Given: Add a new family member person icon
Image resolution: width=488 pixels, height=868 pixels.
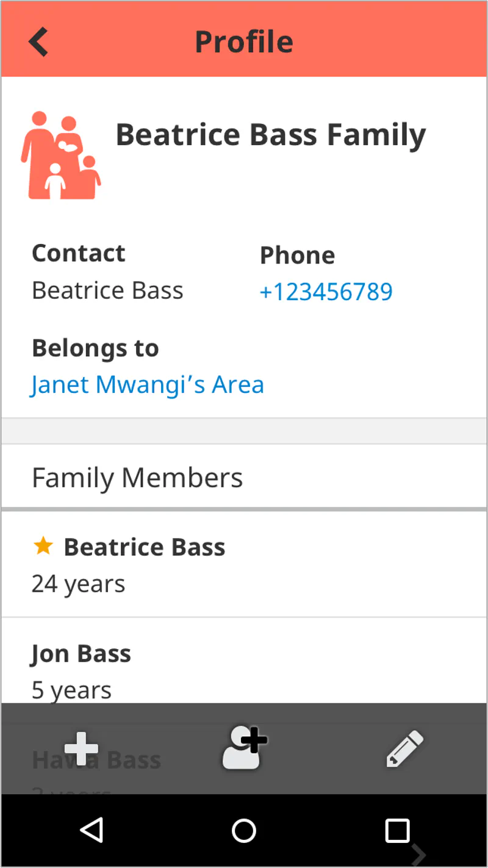Looking at the screenshot, I should (244, 747).
